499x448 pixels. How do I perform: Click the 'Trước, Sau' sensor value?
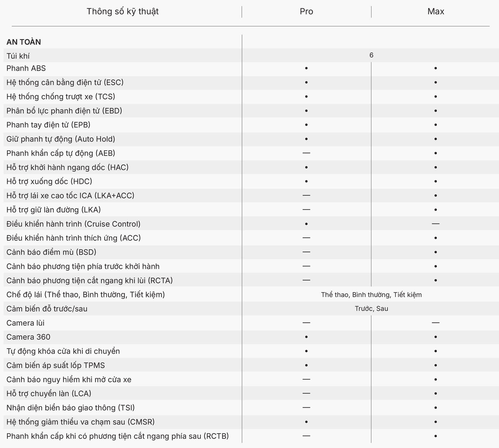click(x=371, y=309)
